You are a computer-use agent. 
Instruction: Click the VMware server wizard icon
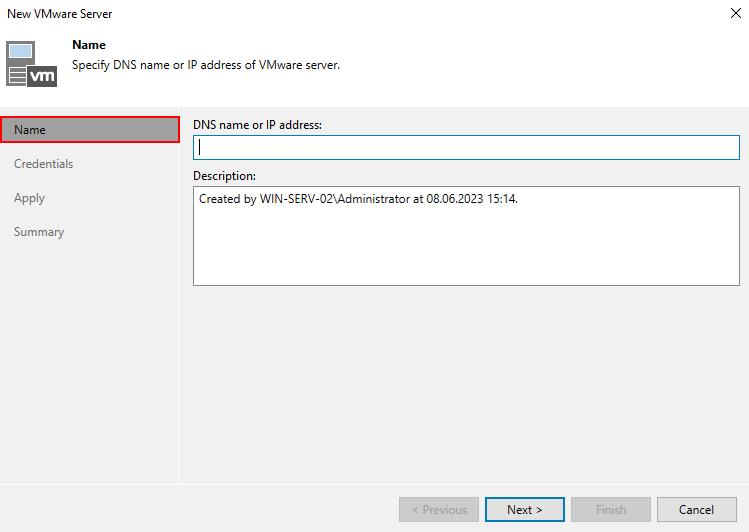32,64
